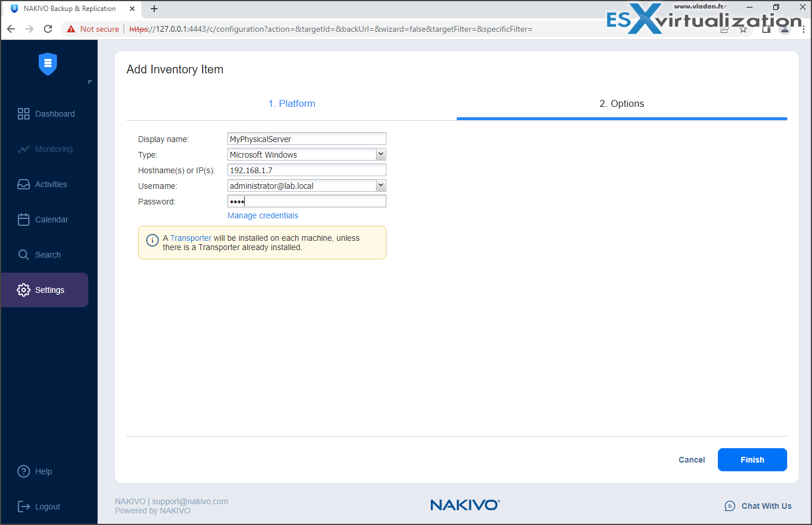812x525 pixels.
Task: Open the Calendar view
Action: tap(43, 219)
